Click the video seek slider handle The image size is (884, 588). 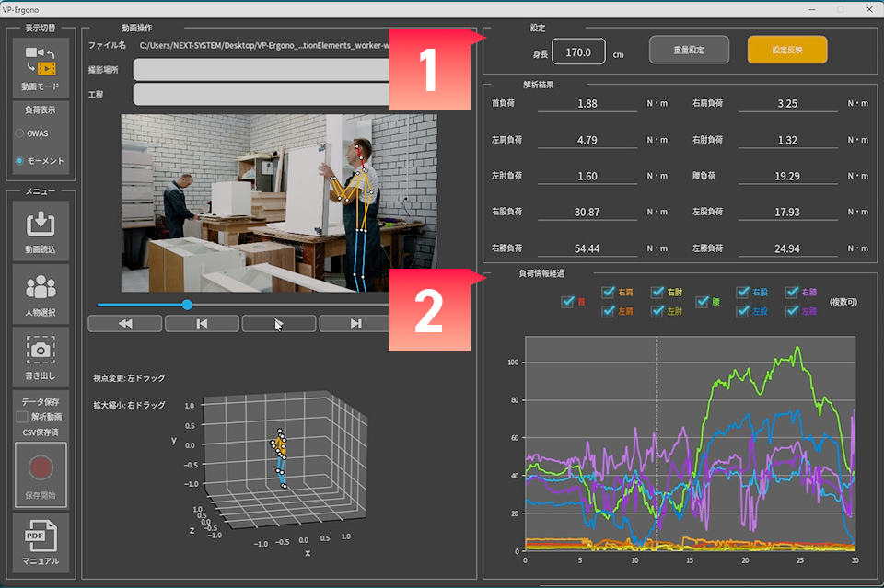[x=187, y=304]
